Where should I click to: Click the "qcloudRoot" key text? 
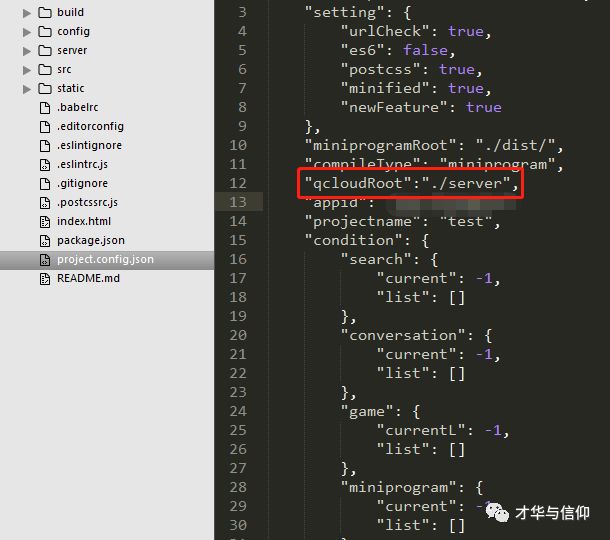coord(358,183)
